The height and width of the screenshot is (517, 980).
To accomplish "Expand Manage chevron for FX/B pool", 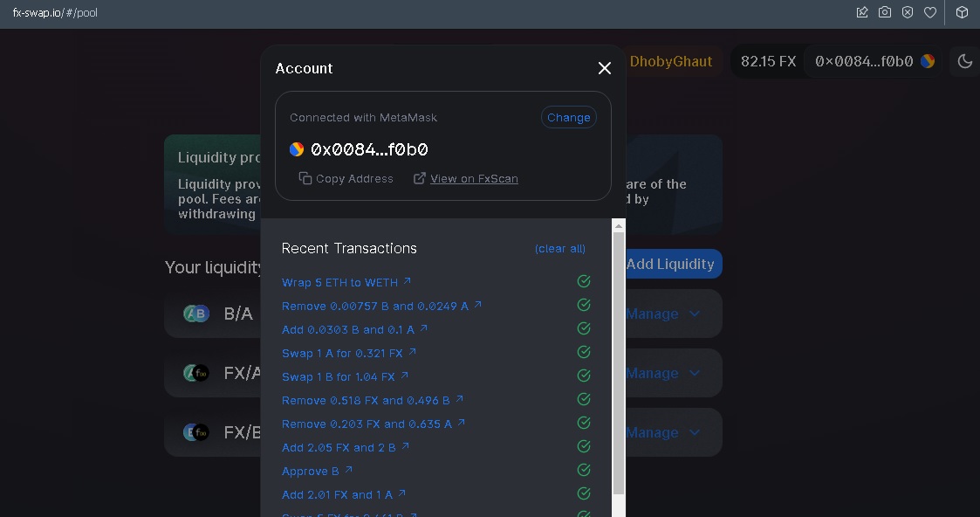I will coord(695,432).
